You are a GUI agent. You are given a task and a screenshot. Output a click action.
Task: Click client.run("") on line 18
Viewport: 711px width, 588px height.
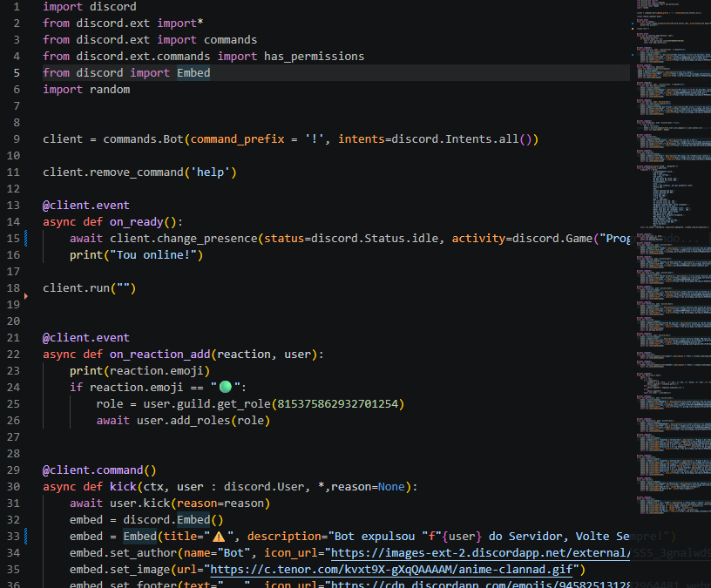[90, 287]
